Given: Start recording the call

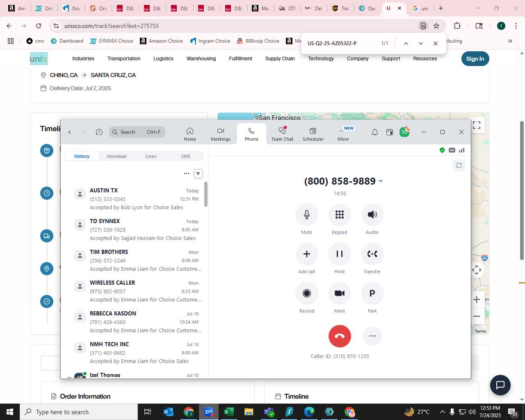Looking at the screenshot, I should point(306,293).
